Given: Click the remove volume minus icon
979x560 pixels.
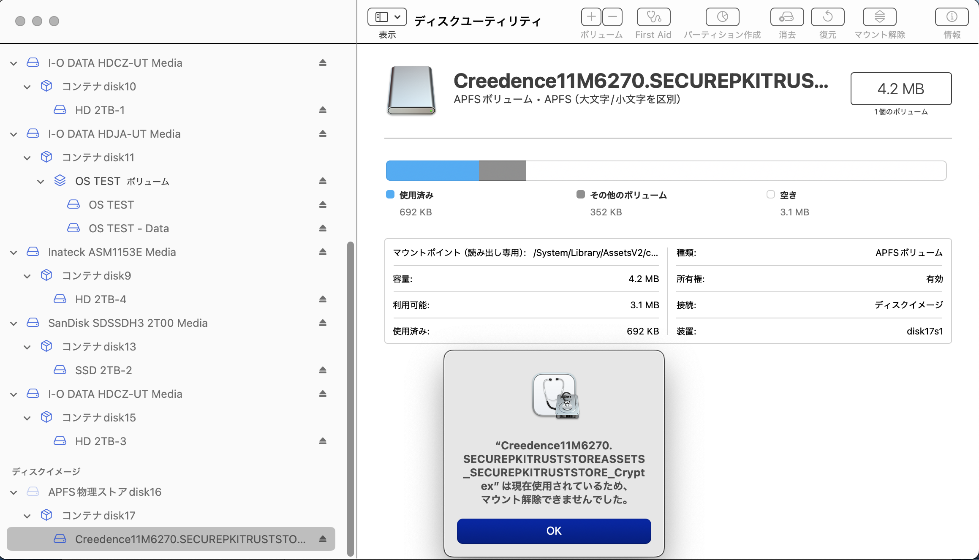Looking at the screenshot, I should (x=612, y=17).
